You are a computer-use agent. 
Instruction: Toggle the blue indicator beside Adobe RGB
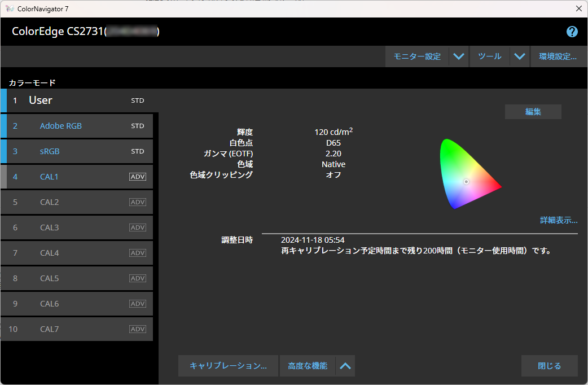click(4, 126)
